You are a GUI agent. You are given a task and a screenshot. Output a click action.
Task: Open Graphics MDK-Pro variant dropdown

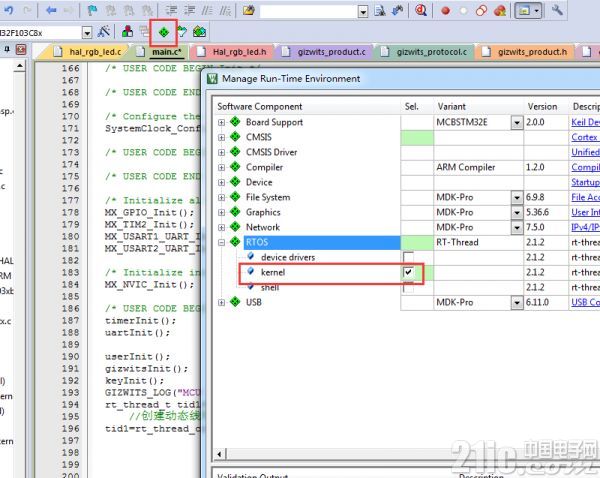[517, 212]
